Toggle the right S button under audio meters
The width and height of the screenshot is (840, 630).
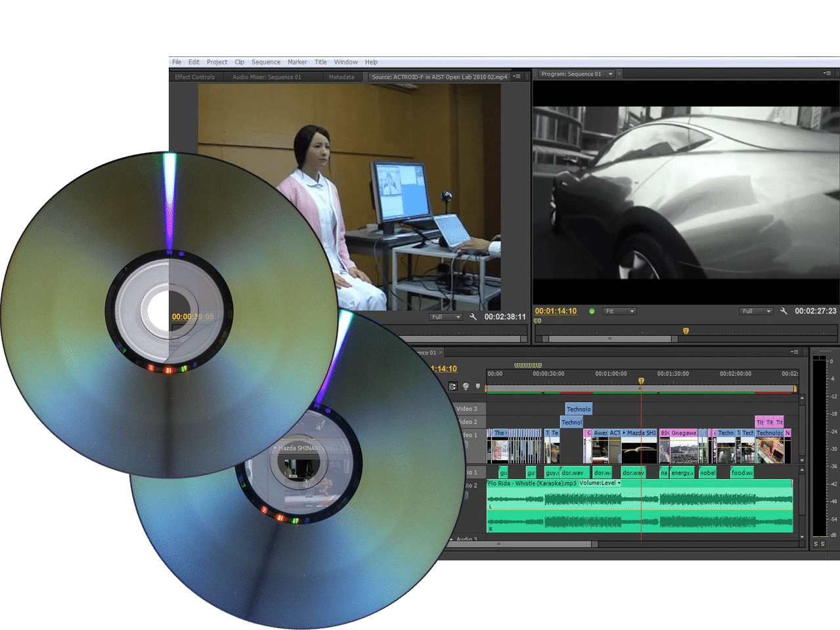point(823,543)
